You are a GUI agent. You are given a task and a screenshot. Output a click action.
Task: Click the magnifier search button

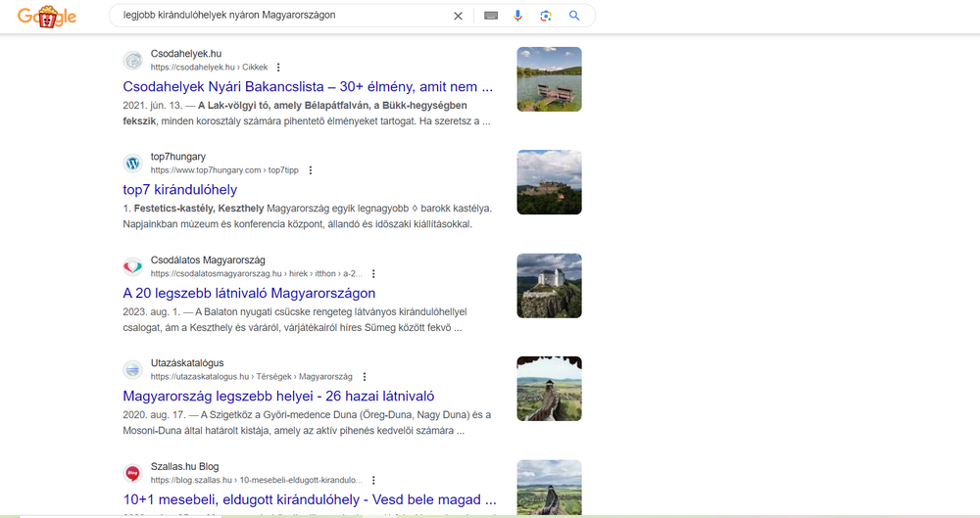pyautogui.click(x=574, y=16)
